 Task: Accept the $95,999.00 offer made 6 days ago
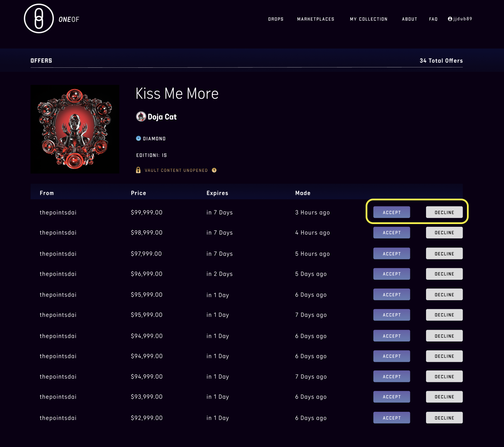(x=392, y=295)
